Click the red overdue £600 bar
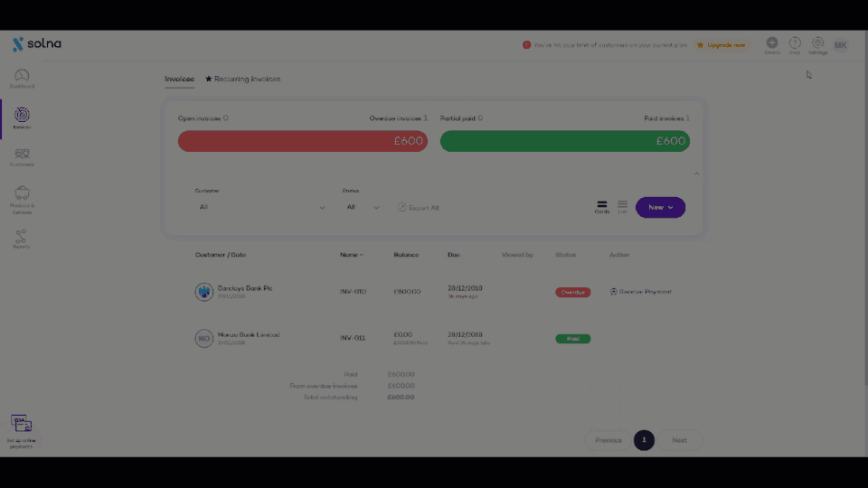Image resolution: width=868 pixels, height=488 pixels. (x=302, y=141)
